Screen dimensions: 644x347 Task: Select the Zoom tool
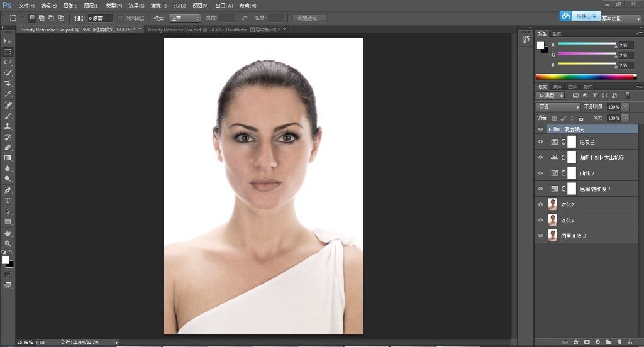click(8, 243)
